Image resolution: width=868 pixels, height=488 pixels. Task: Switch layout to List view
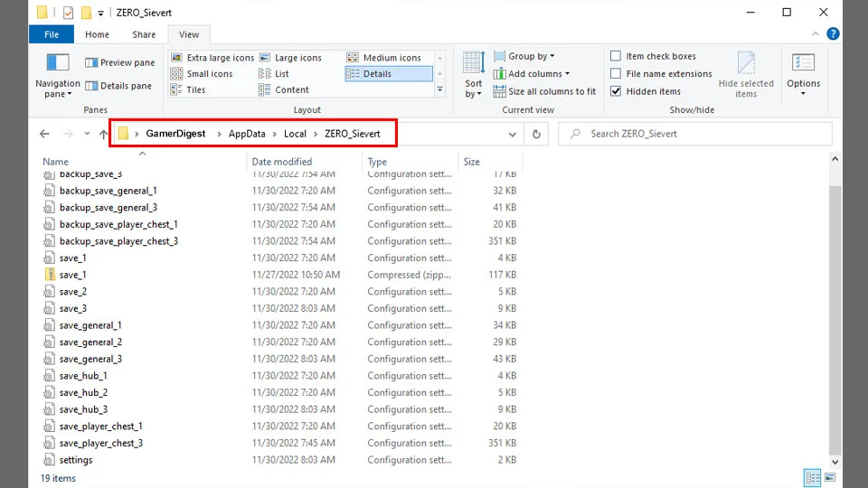pyautogui.click(x=274, y=73)
